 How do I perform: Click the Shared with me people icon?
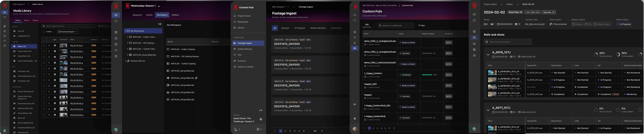pos(128,61)
